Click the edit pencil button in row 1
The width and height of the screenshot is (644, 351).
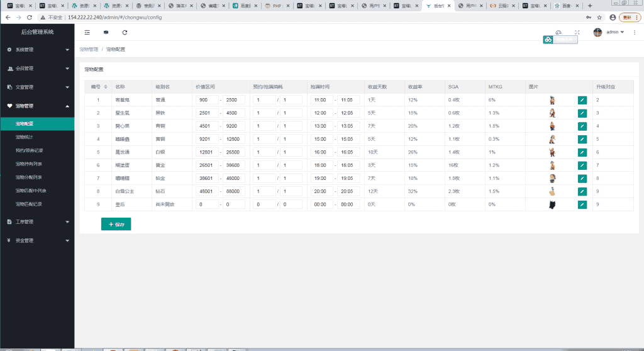point(582,99)
